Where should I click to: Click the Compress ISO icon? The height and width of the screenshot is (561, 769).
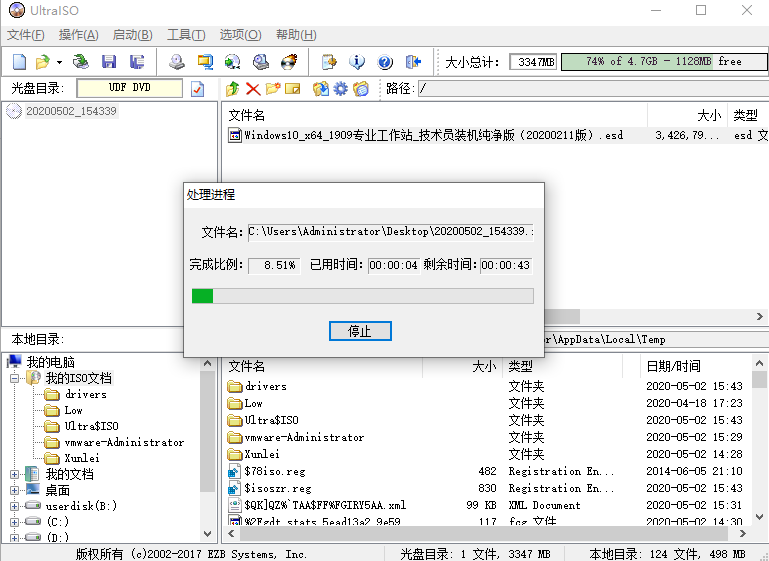point(205,62)
